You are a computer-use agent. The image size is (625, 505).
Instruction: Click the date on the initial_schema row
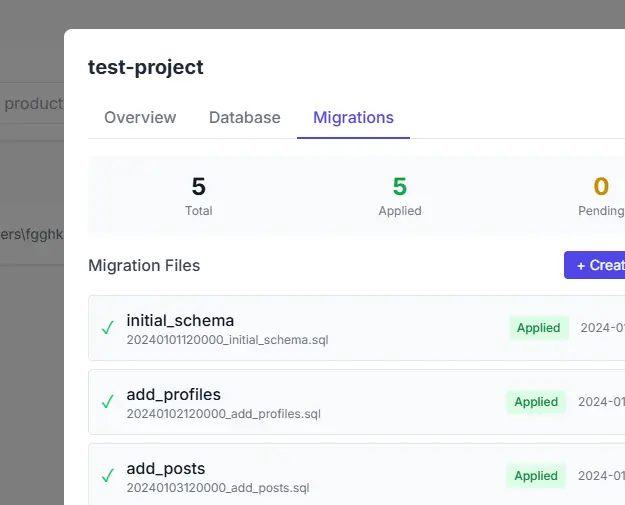pos(603,328)
